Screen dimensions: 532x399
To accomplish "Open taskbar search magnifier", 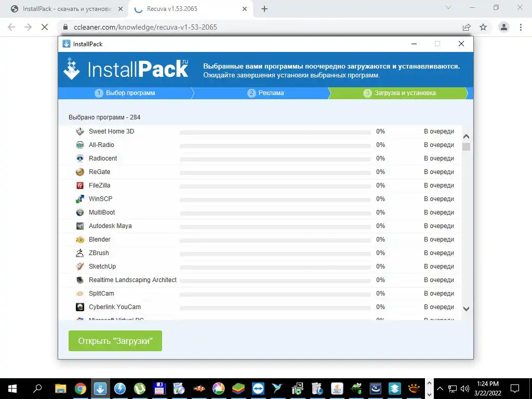I will coord(37,388).
